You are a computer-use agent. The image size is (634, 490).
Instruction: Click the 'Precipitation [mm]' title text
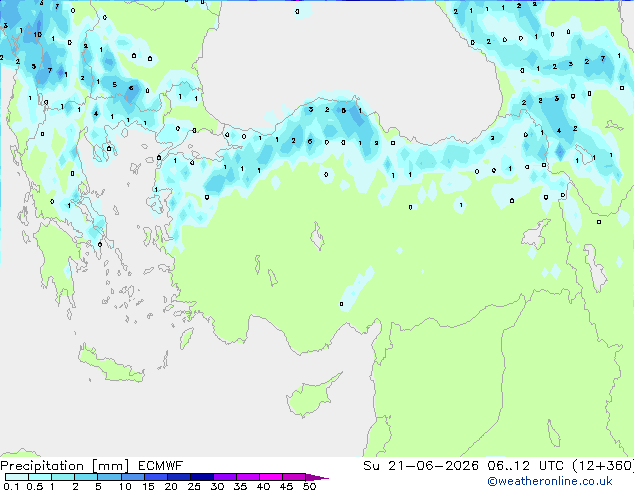pyautogui.click(x=64, y=466)
